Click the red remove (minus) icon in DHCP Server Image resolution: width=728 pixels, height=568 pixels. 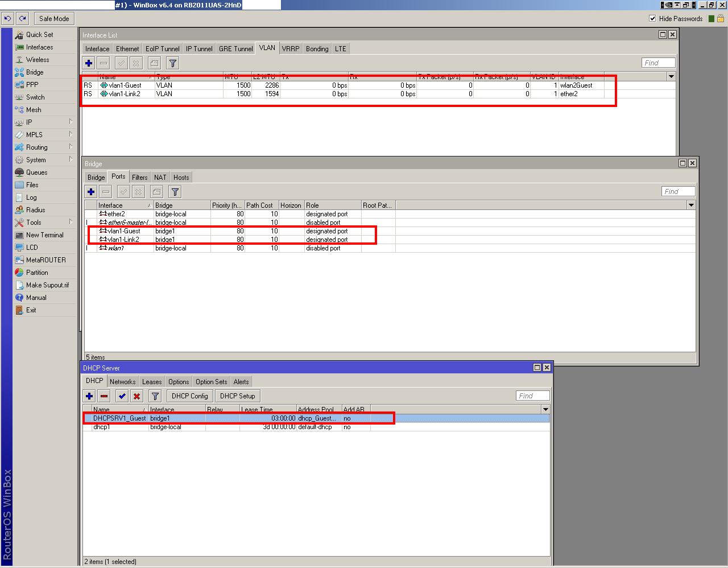tap(104, 396)
